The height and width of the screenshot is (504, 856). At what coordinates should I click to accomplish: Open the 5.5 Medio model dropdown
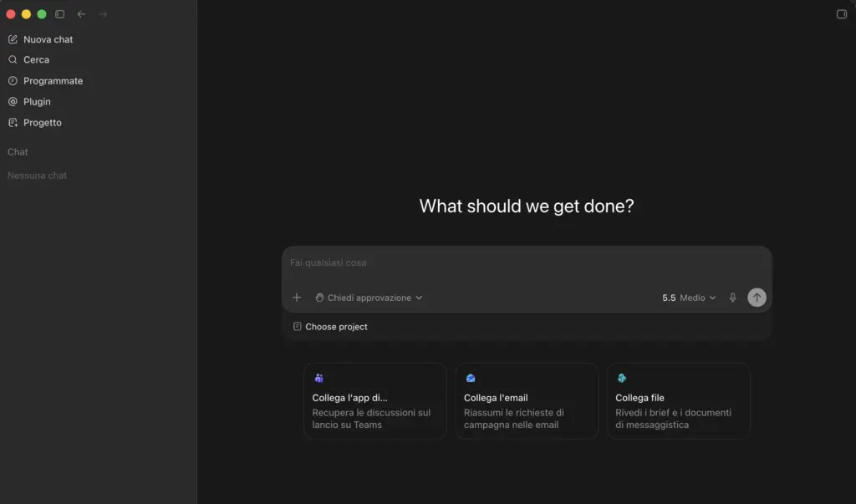point(689,298)
